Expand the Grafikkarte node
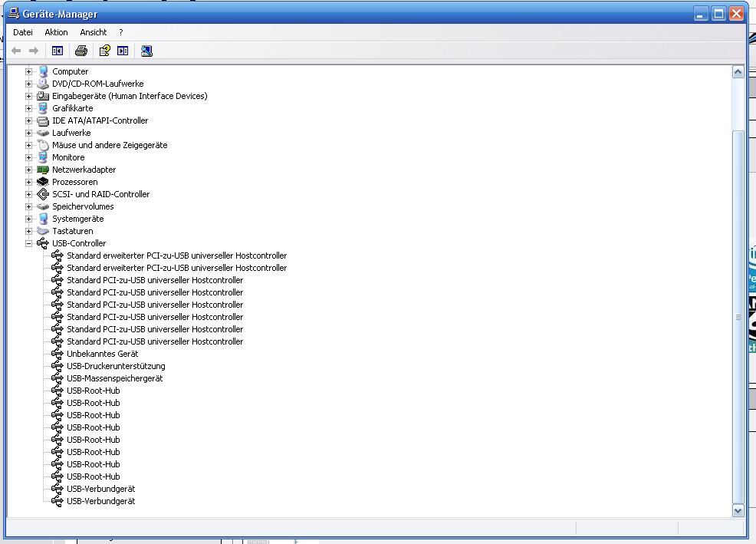756x544 pixels. pyautogui.click(x=28, y=108)
